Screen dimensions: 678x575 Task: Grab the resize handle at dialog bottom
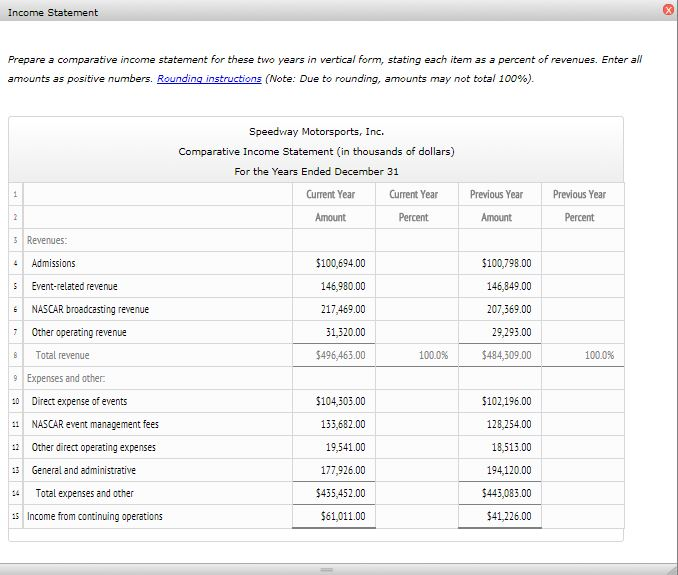pos(326,570)
